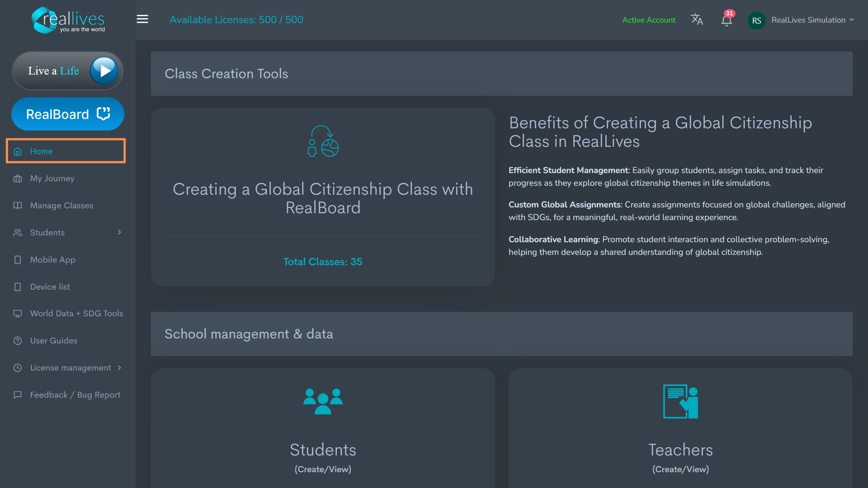The image size is (868, 488).
Task: Click School management & data header
Action: [x=501, y=333]
